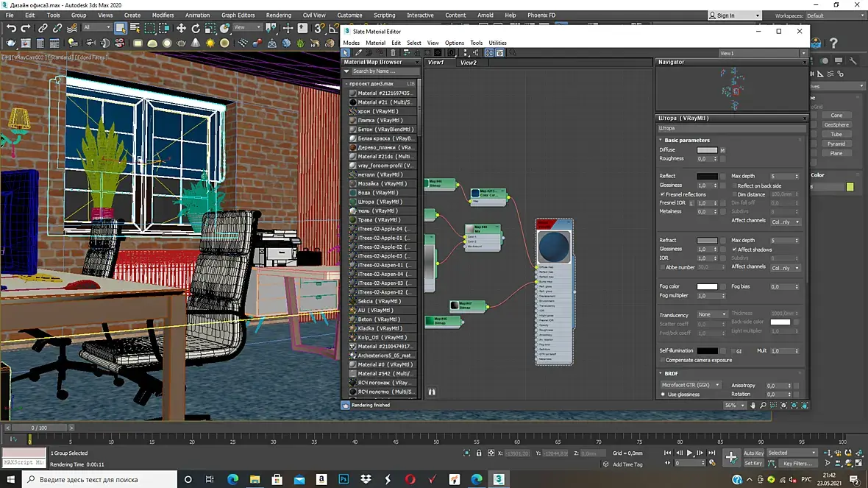Click the Auto Key button

[x=753, y=453]
